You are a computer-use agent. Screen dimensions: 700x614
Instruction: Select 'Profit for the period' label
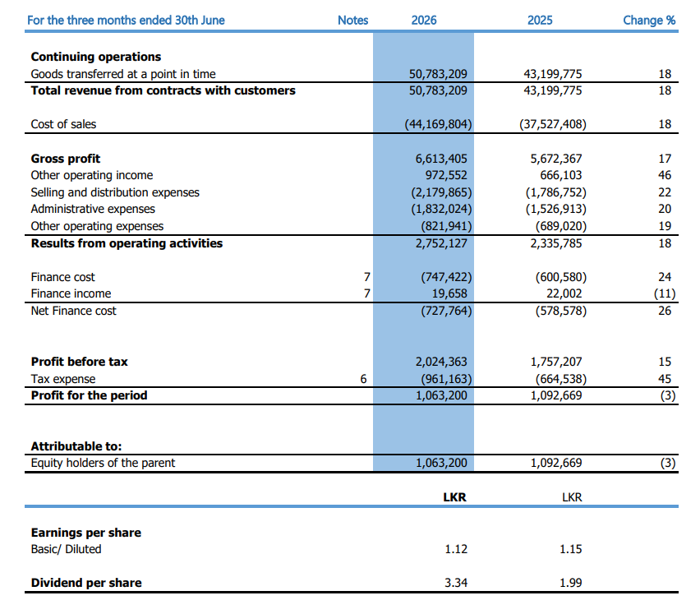pos(90,395)
